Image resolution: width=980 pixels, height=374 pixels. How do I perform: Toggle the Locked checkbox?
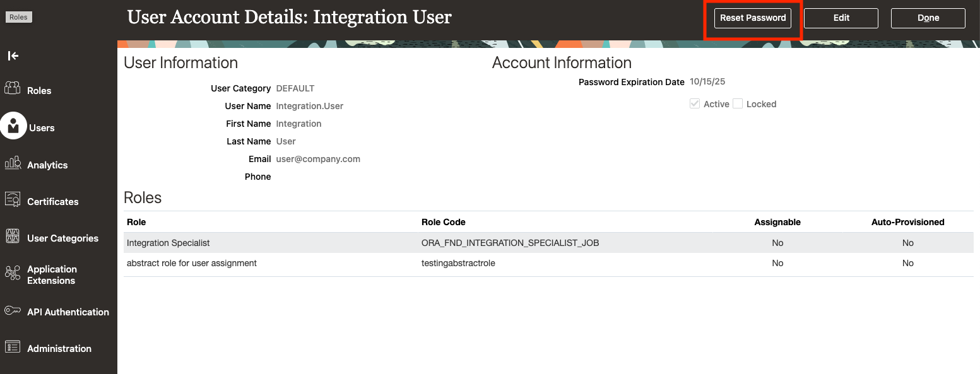click(x=738, y=104)
